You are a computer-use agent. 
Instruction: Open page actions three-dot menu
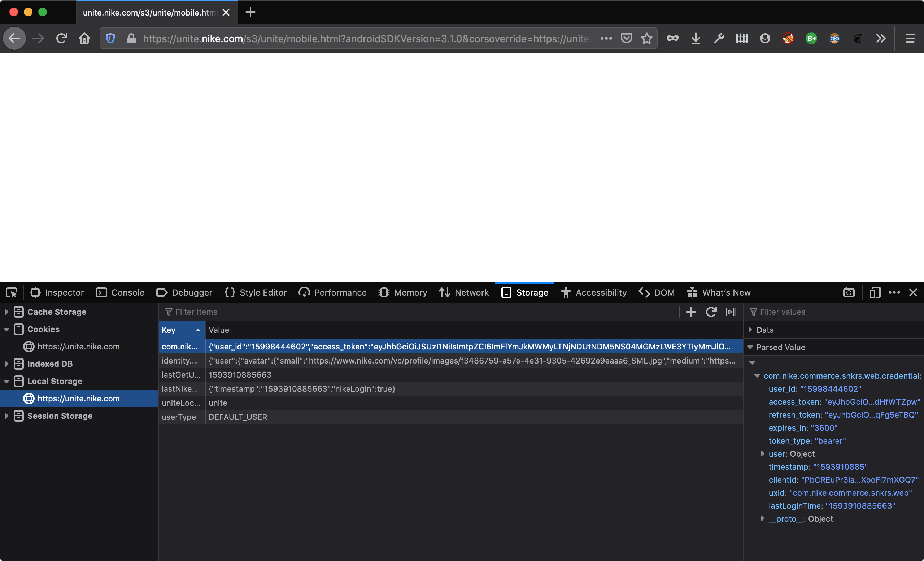[x=606, y=38]
